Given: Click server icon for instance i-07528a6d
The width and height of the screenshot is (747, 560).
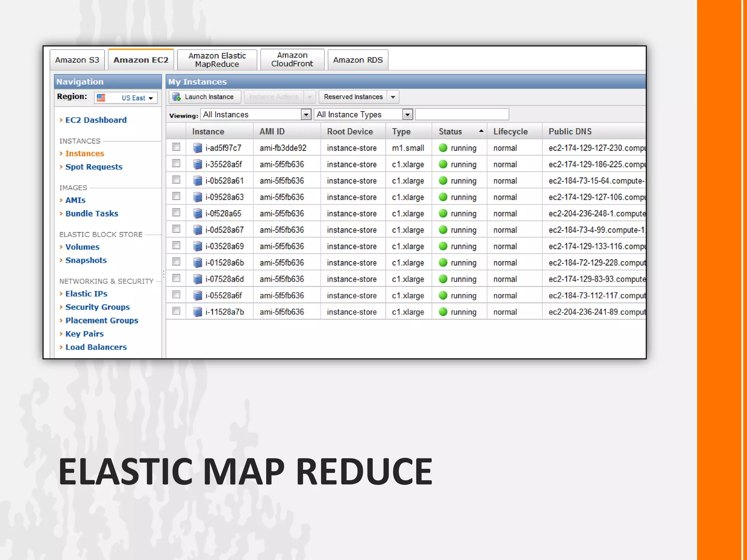Looking at the screenshot, I should [198, 279].
